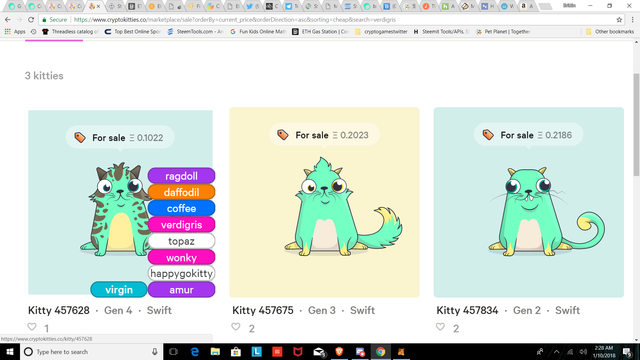Switch to the Telegram browser tab
The width and height of the screenshot is (640, 360).
click(x=293, y=6)
